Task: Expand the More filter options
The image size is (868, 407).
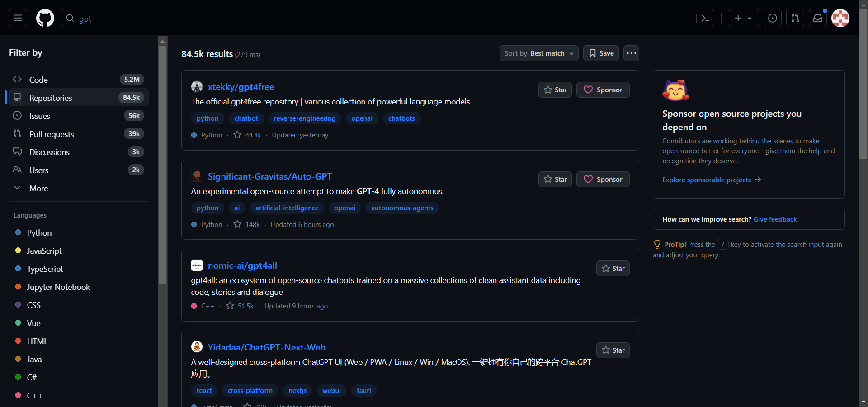Action: 38,189
